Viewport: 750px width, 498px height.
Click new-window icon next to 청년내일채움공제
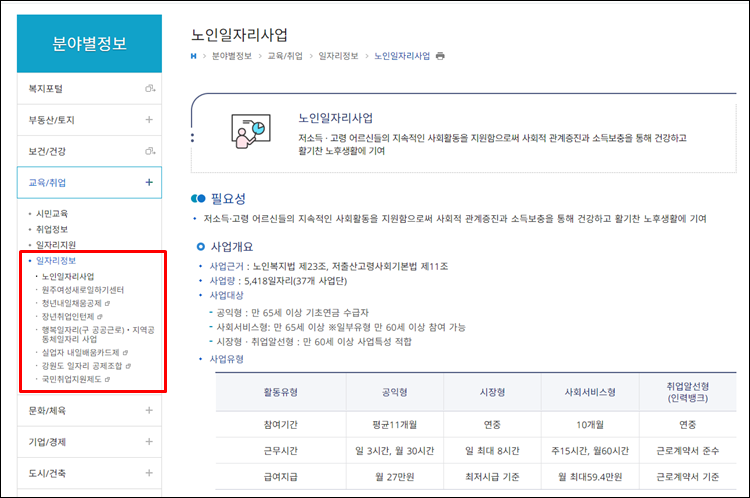[x=108, y=303]
